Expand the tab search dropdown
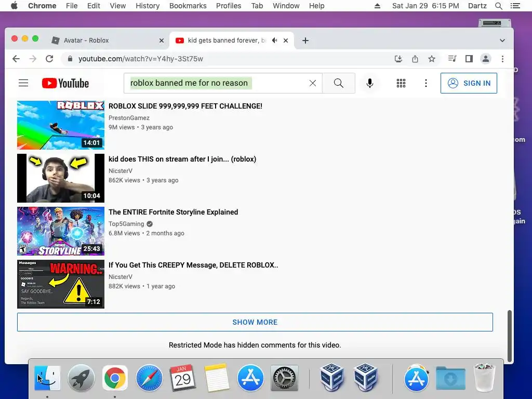Image resolution: width=532 pixels, height=399 pixels. (502, 41)
